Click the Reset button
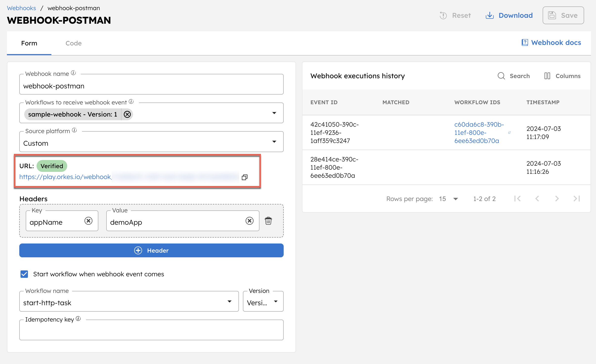The height and width of the screenshot is (364, 596). click(455, 15)
